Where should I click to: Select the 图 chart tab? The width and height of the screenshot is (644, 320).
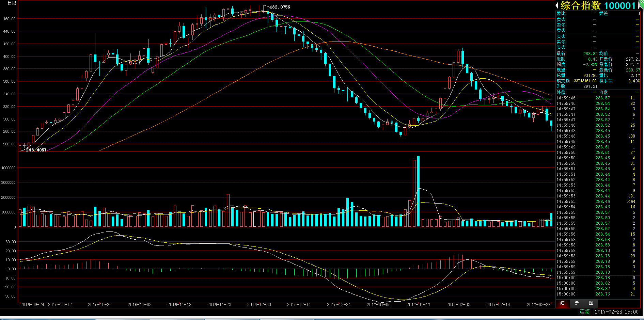click(591, 303)
